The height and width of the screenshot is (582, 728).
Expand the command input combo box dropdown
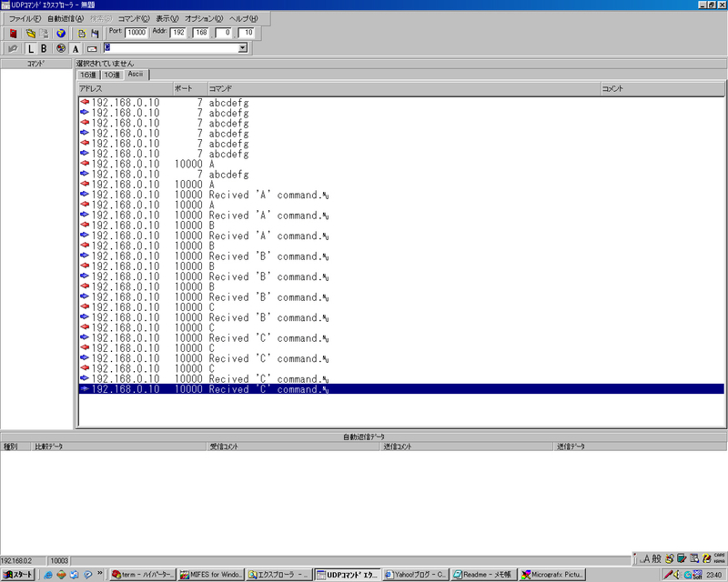click(242, 48)
